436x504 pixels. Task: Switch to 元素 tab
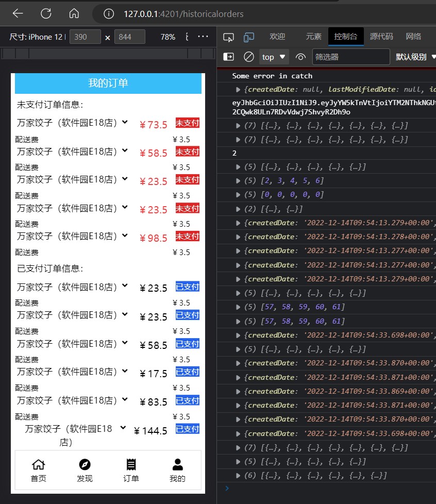[313, 37]
